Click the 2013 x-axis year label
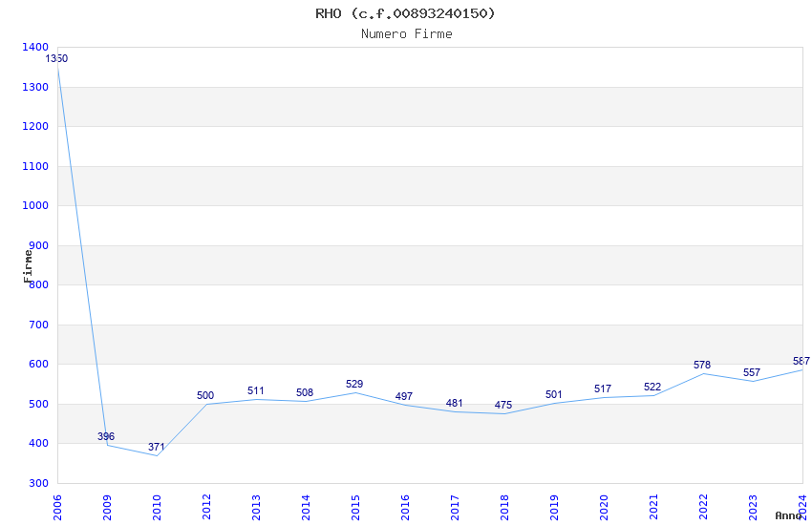The image size is (812, 525). 256,508
